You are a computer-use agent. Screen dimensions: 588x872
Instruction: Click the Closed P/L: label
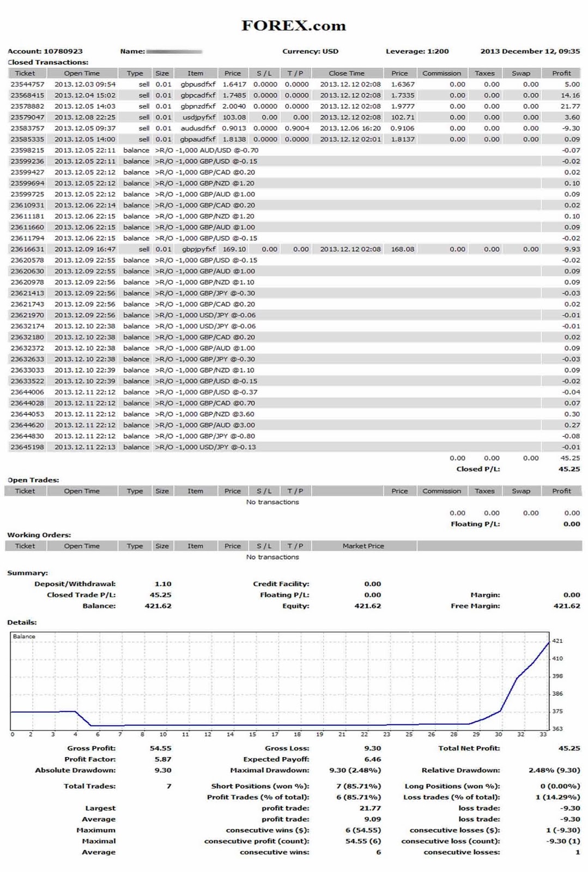478,469
